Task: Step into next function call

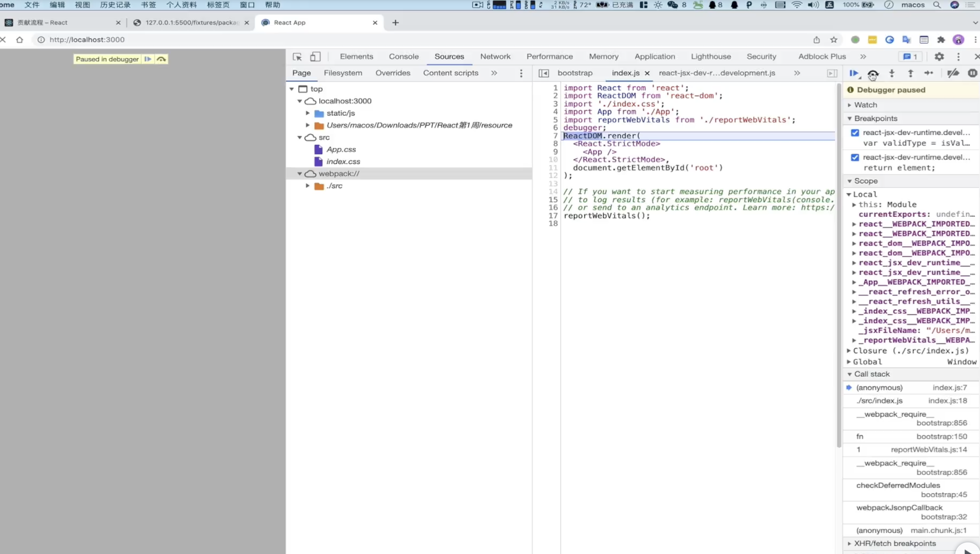Action: click(892, 73)
